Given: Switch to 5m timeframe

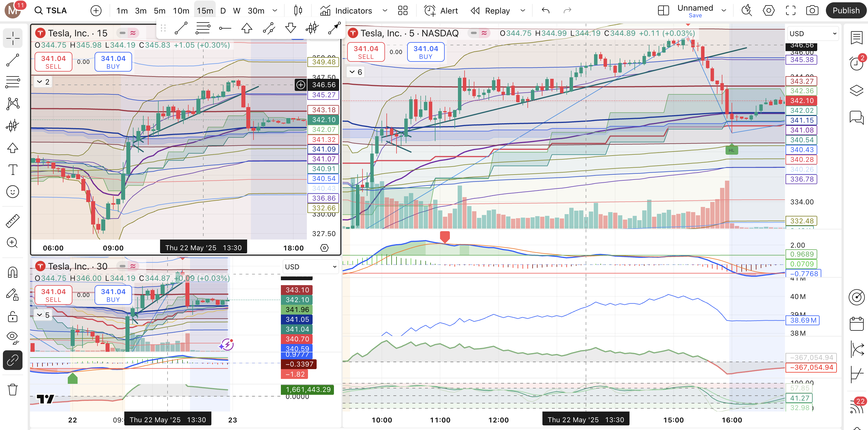Looking at the screenshot, I should click(x=159, y=11).
